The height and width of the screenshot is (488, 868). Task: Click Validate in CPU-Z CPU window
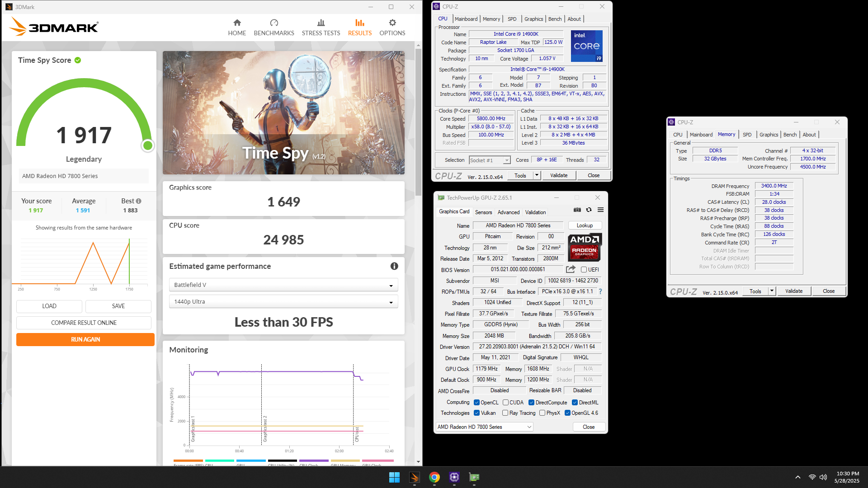pos(559,175)
